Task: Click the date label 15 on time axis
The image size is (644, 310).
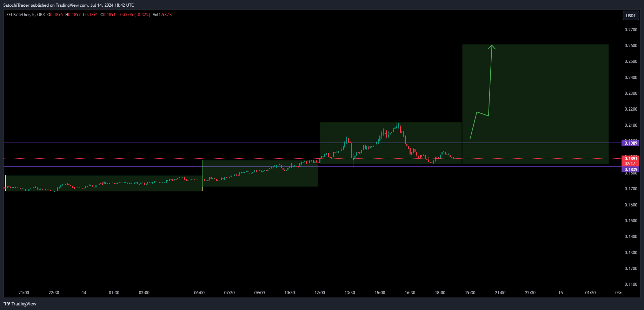Action: [560, 293]
